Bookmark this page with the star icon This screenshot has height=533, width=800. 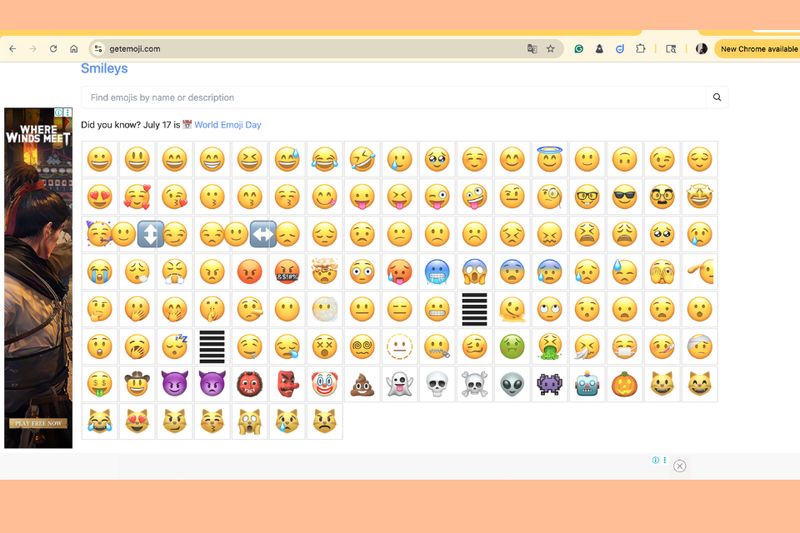tap(551, 49)
